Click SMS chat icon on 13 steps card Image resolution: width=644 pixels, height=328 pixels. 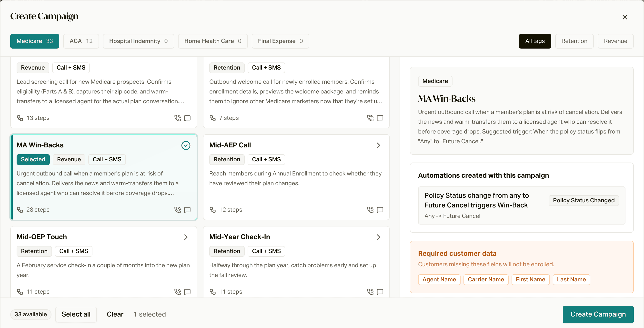(x=187, y=118)
